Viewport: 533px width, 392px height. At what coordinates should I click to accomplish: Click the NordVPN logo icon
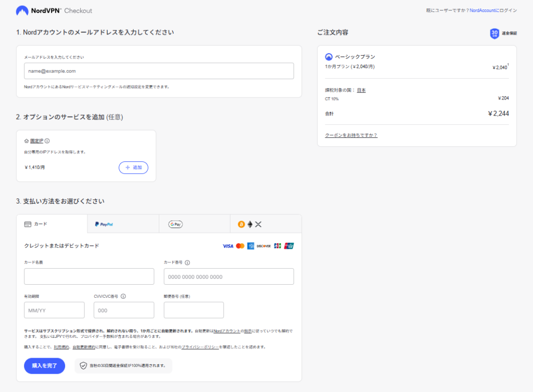coord(22,10)
